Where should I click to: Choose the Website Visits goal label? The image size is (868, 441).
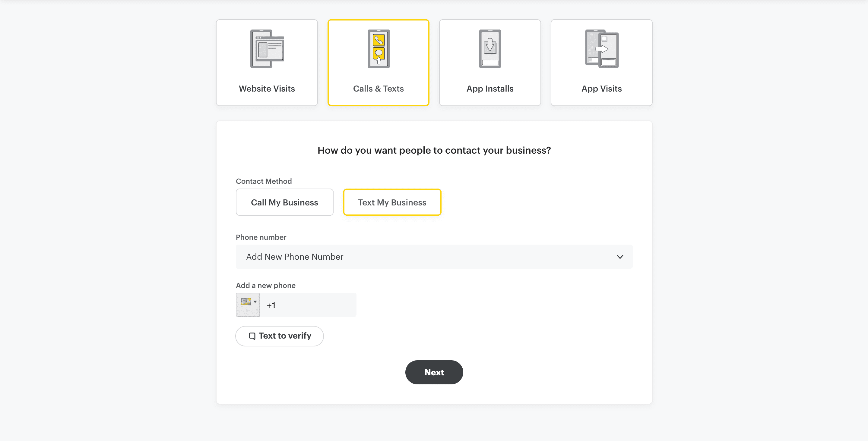pyautogui.click(x=267, y=89)
